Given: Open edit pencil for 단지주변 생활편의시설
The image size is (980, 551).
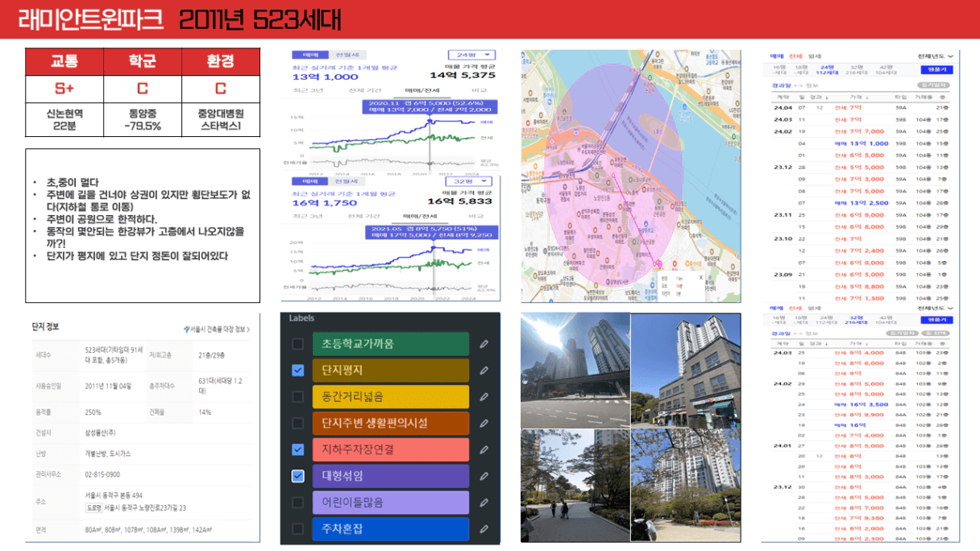Looking at the screenshot, I should point(484,423).
